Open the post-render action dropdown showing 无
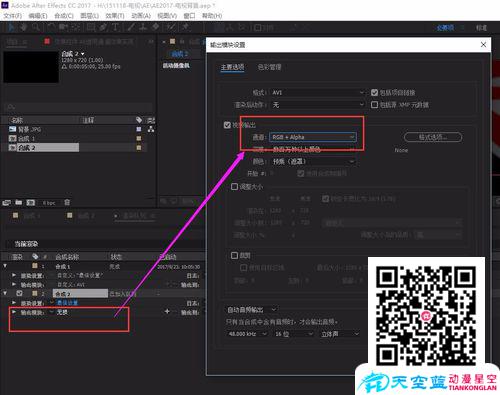The width and height of the screenshot is (500, 395). [317, 105]
